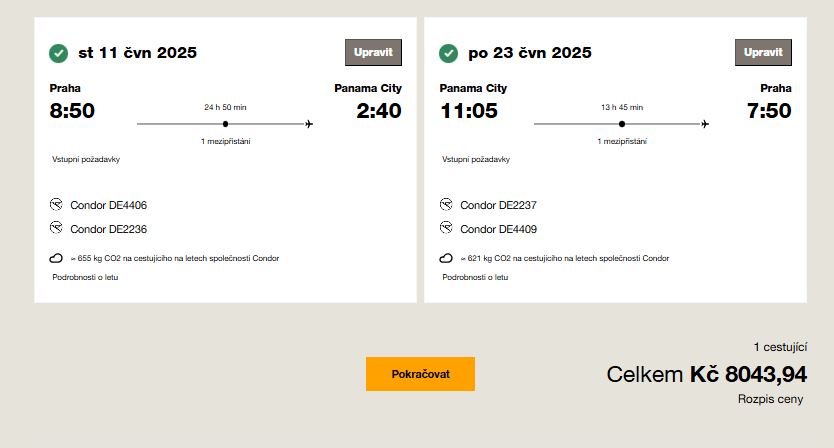
Task: Open the Rozpis ceny price breakdown
Action: point(770,399)
